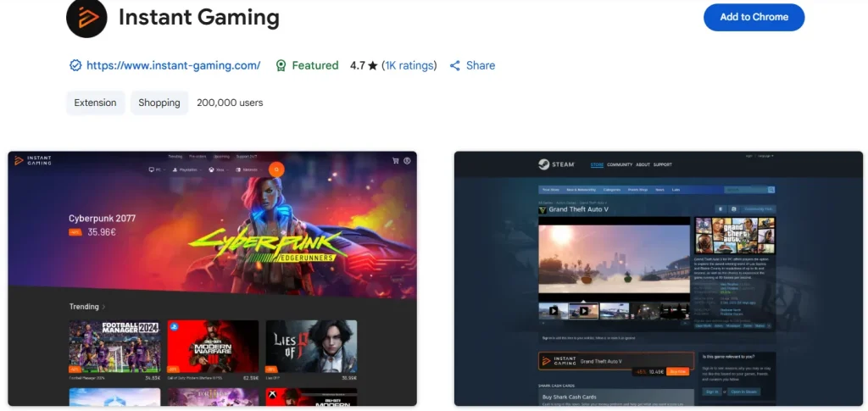Click the Instant Gaming title heading

pyautogui.click(x=198, y=18)
